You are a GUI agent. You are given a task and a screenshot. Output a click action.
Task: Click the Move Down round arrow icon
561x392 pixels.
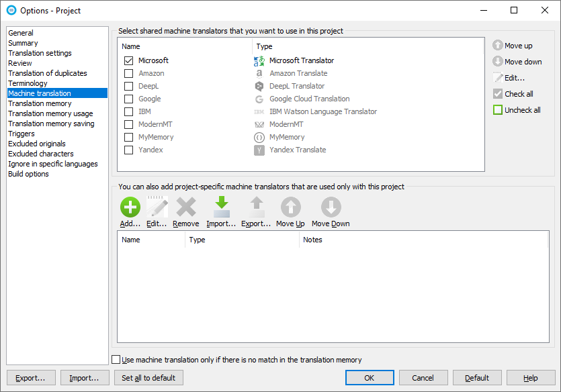[x=331, y=207]
